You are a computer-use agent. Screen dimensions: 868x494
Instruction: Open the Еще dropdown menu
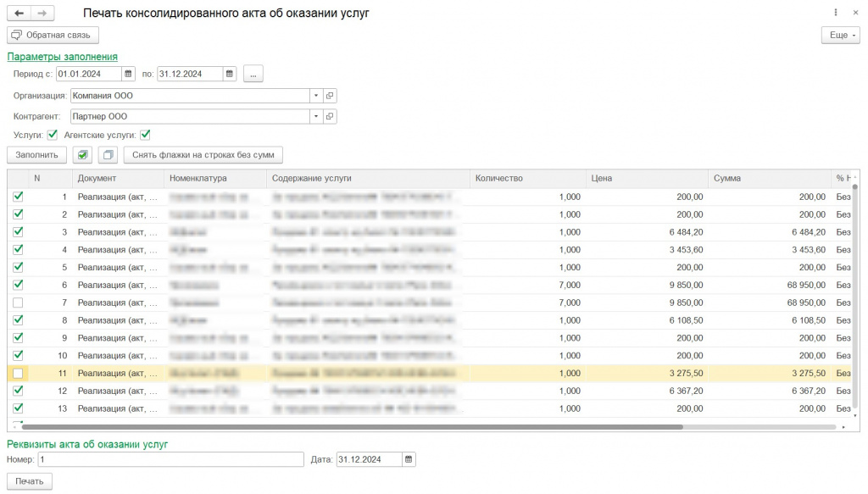(x=840, y=35)
